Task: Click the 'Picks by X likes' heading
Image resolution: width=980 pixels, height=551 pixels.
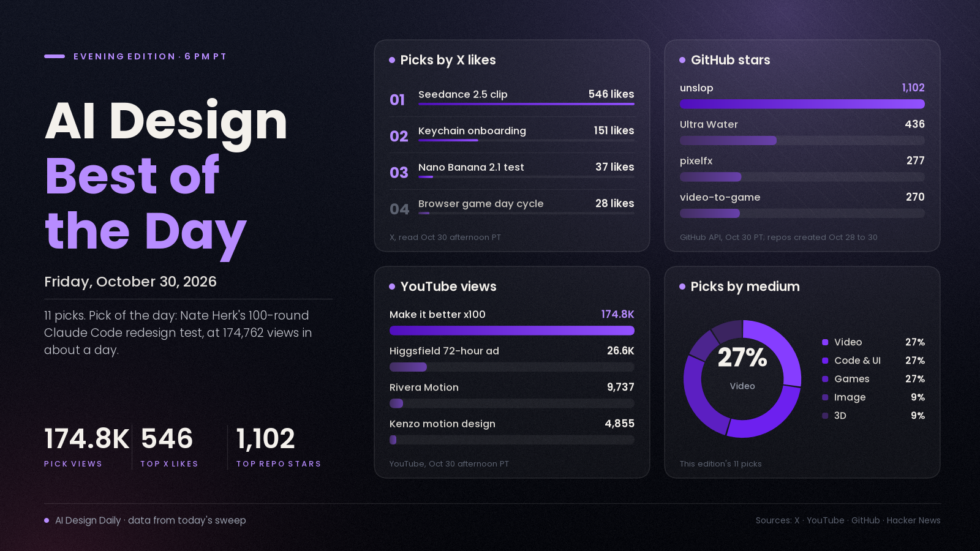Action: click(448, 60)
